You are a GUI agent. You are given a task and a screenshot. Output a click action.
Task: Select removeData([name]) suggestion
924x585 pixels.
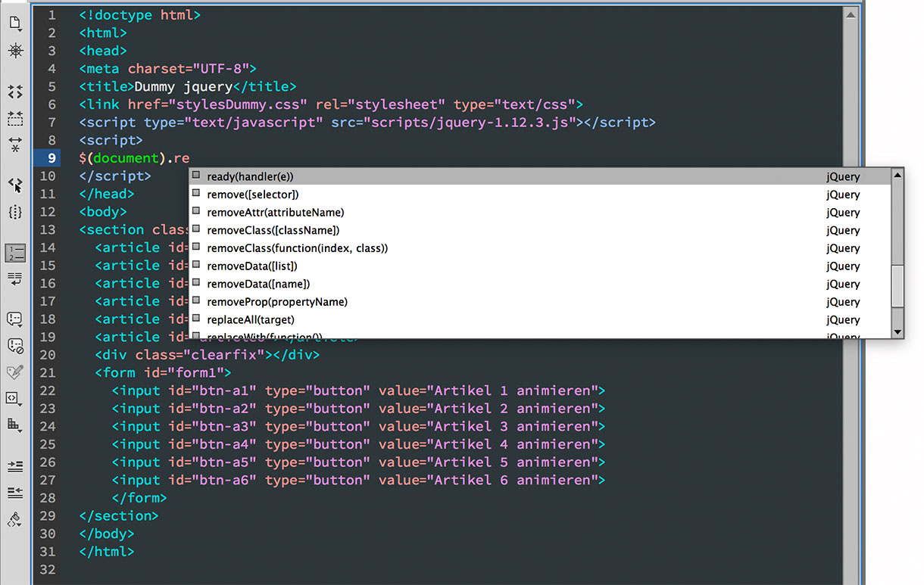(x=539, y=284)
